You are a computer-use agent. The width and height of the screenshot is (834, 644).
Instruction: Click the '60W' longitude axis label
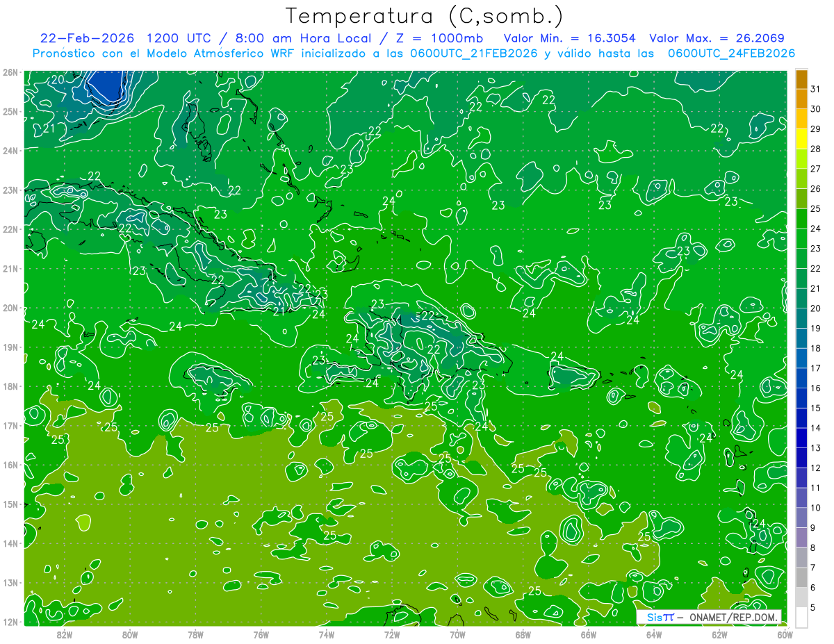click(x=785, y=634)
